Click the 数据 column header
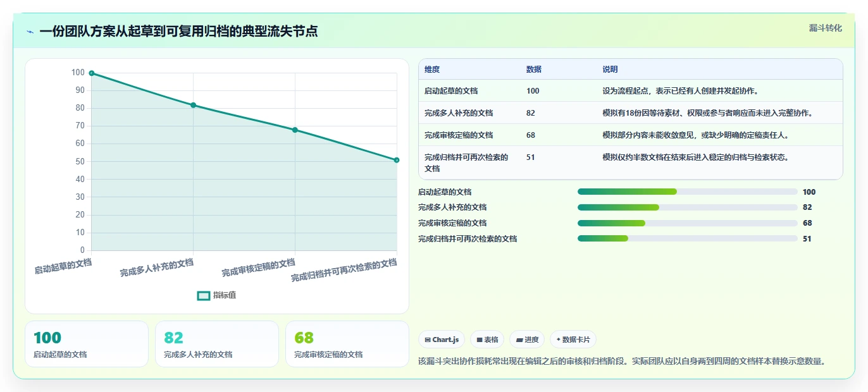This screenshot has height=392, width=868. coord(534,70)
